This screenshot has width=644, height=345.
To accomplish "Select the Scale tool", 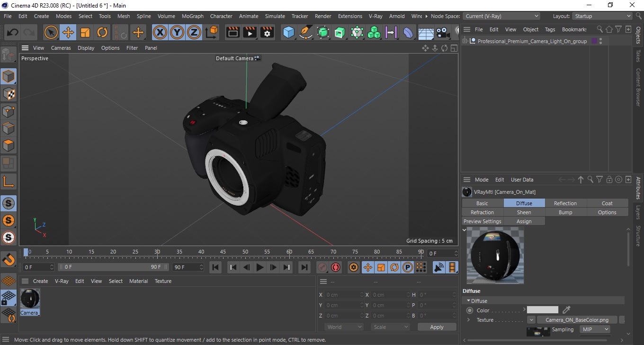I will click(x=85, y=33).
